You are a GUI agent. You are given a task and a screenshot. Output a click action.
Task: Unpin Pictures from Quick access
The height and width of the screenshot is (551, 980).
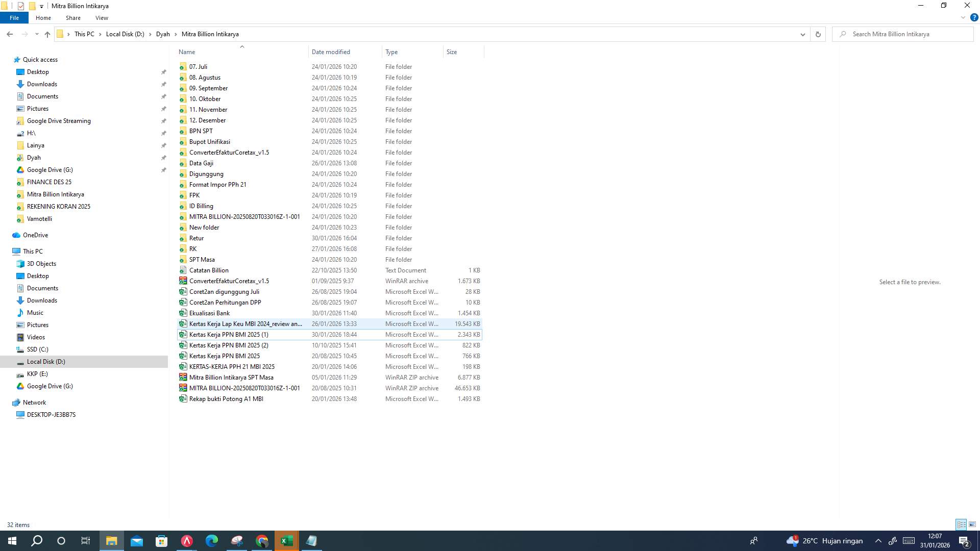pos(163,108)
